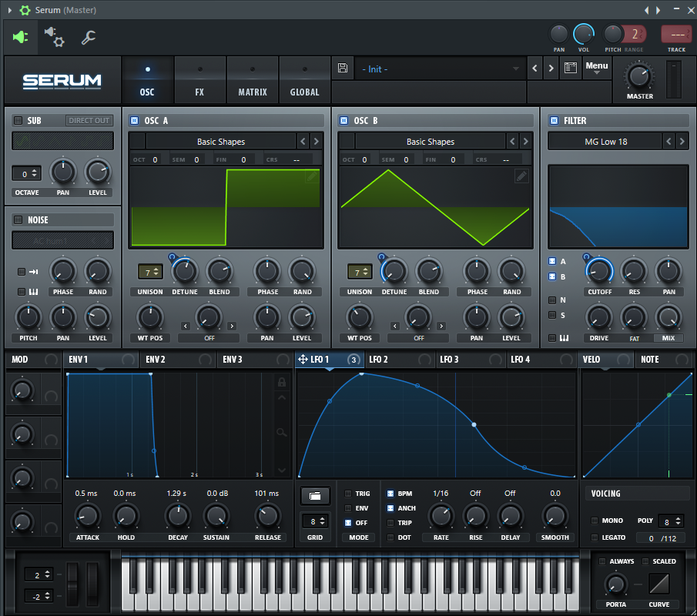
Task: Click the green speaker plugin icon
Action: click(x=20, y=37)
